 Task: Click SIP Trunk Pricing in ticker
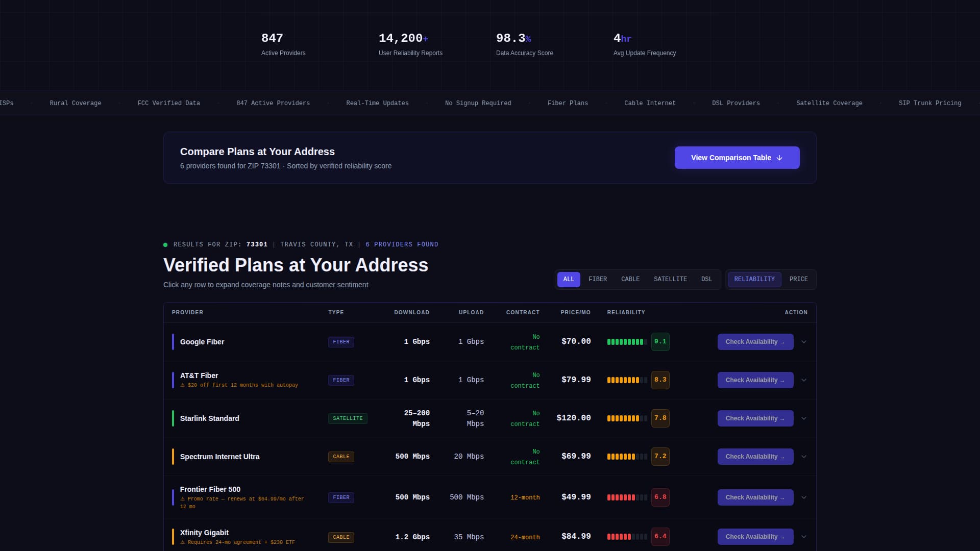click(x=930, y=103)
